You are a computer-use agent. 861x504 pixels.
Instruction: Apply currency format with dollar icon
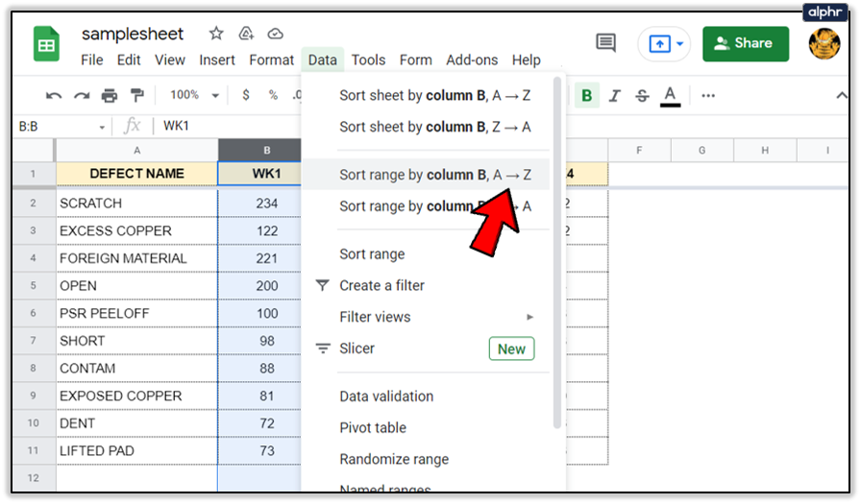click(x=246, y=96)
